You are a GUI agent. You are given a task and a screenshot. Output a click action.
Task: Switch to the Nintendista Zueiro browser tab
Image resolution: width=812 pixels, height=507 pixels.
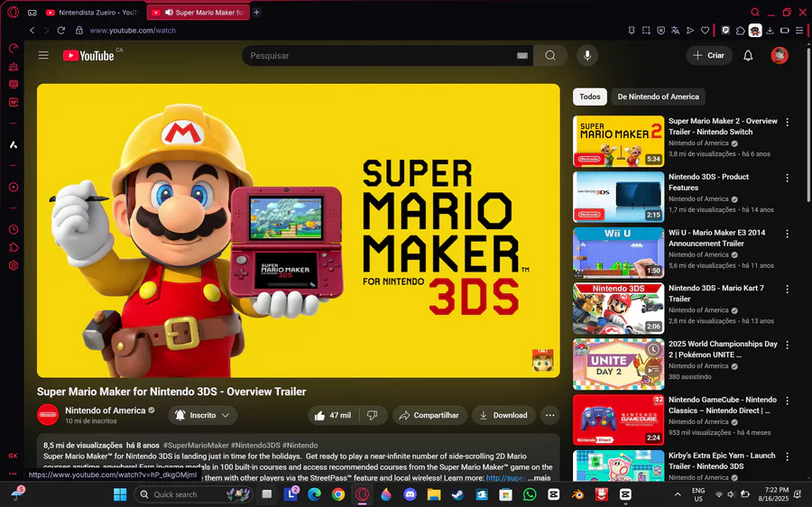coord(92,13)
